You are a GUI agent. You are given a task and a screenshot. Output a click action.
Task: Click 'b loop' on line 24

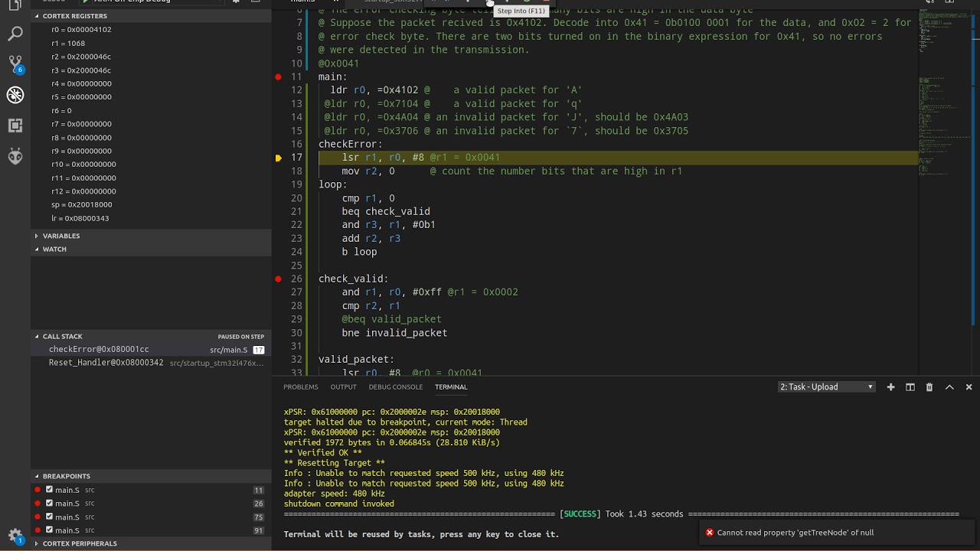[359, 252]
